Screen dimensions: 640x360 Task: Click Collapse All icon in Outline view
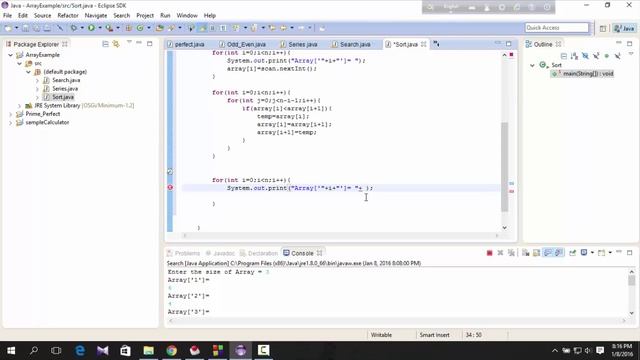(x=564, y=56)
